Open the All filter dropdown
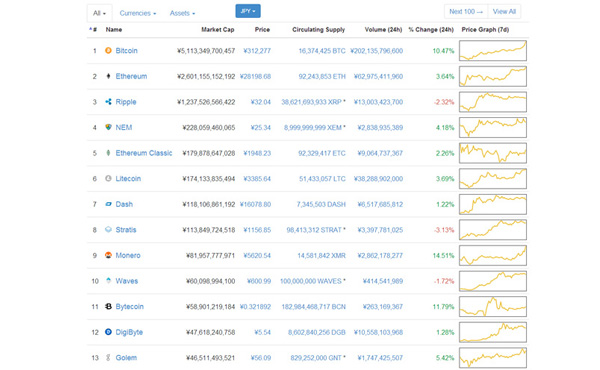The height and width of the screenshot is (370, 600). pos(99,13)
